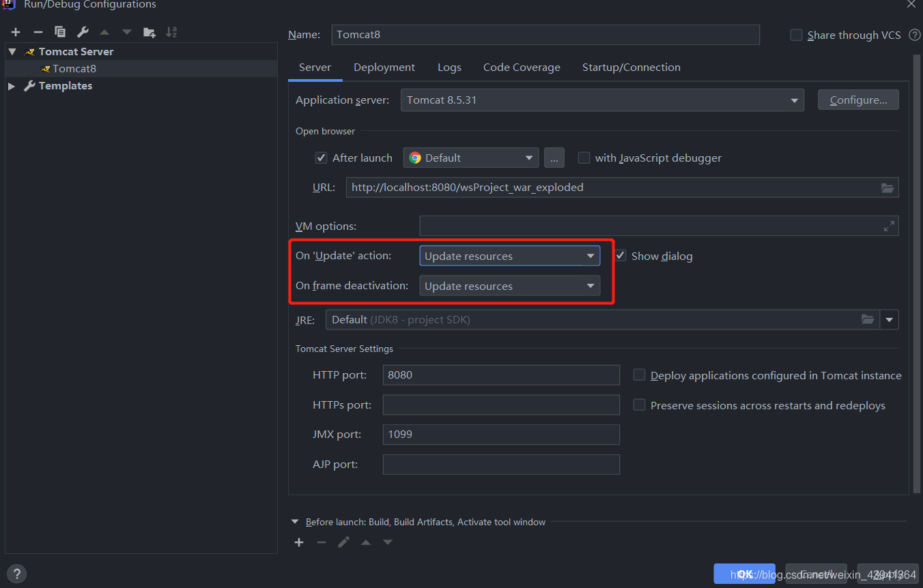The image size is (923, 588).
Task: Switch to Code Coverage tab
Action: click(x=522, y=67)
